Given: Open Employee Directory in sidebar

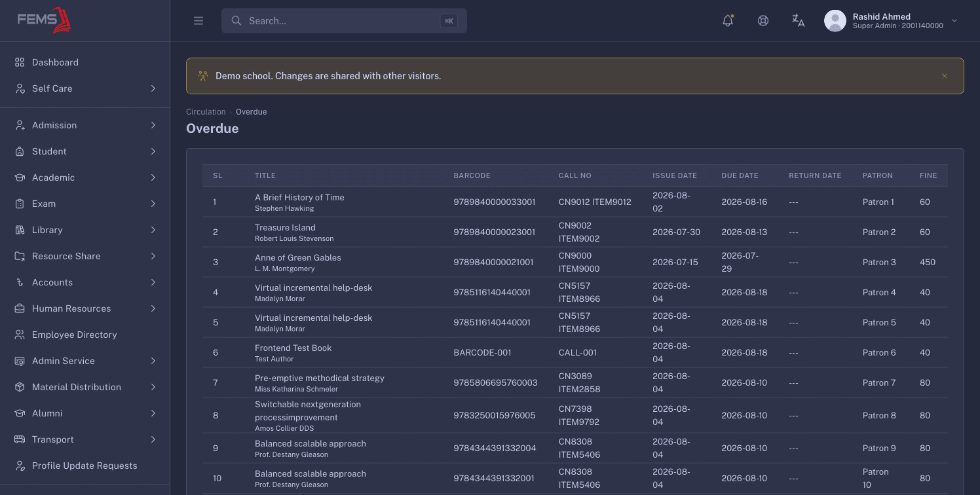Looking at the screenshot, I should (85, 335).
